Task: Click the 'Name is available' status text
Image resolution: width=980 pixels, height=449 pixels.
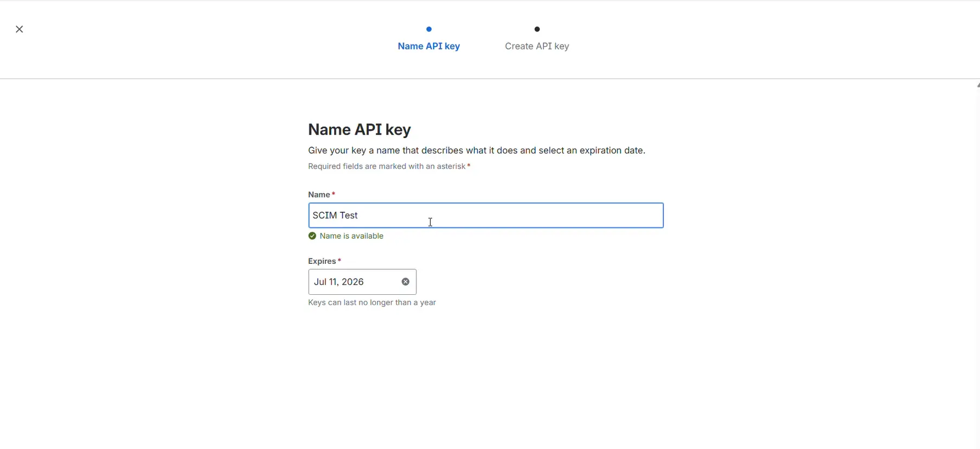Action: click(x=351, y=236)
